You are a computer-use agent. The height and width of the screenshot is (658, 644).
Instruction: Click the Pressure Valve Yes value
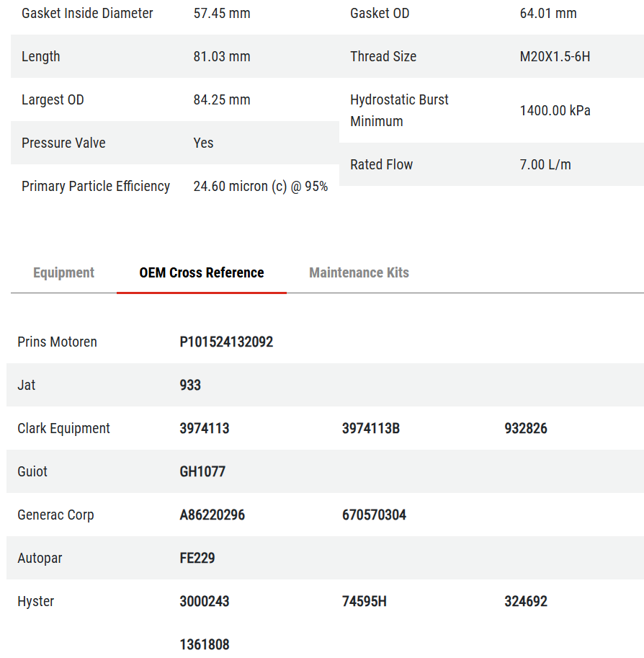coord(203,143)
